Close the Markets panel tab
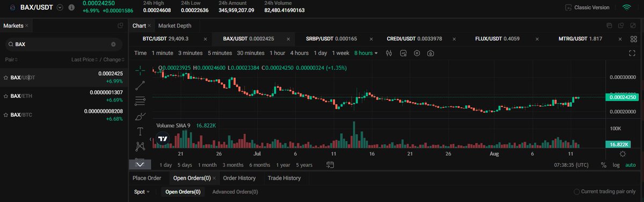 tap(27, 26)
